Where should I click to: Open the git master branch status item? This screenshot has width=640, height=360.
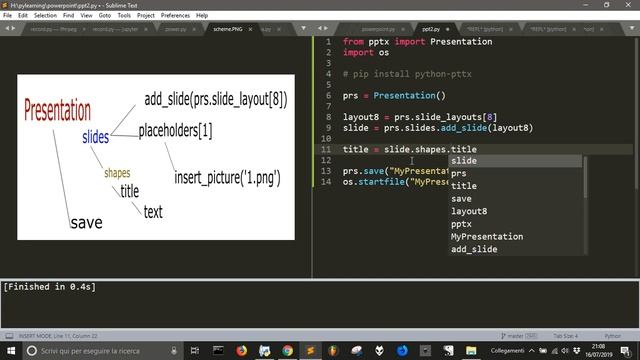tap(519, 336)
